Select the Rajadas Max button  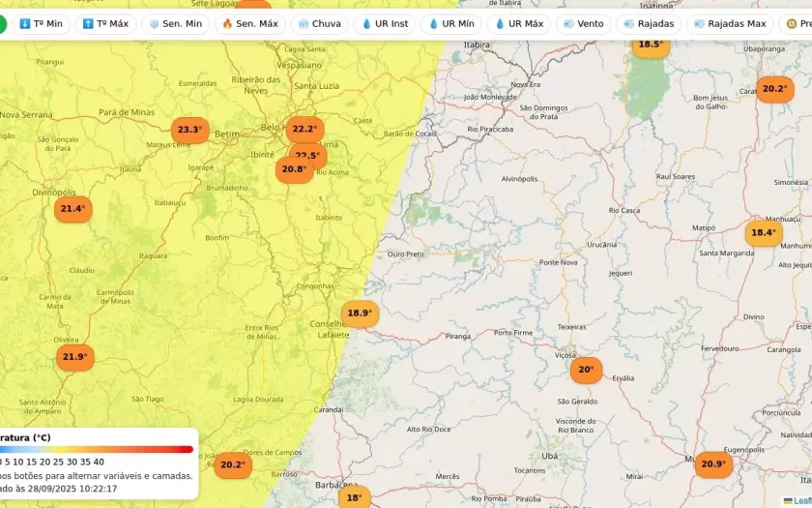tap(729, 23)
